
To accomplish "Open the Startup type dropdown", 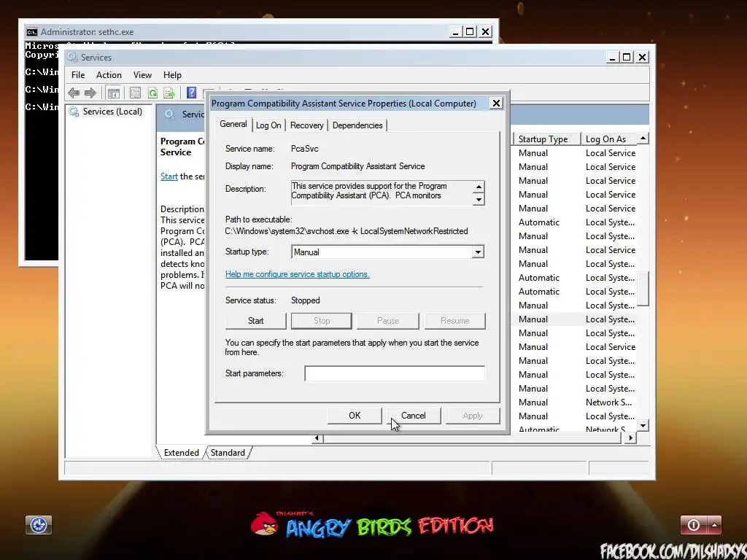I will click(x=387, y=252).
